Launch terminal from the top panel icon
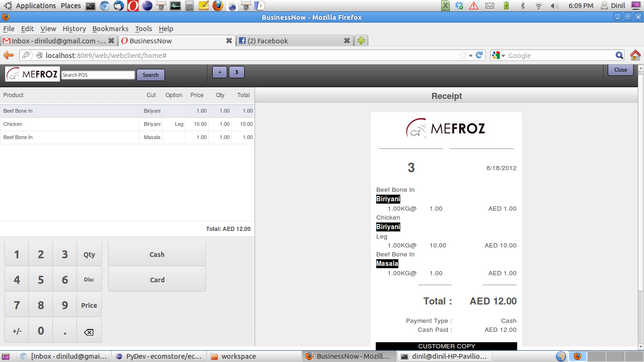This screenshot has width=644, height=362. pyautogui.click(x=91, y=6)
